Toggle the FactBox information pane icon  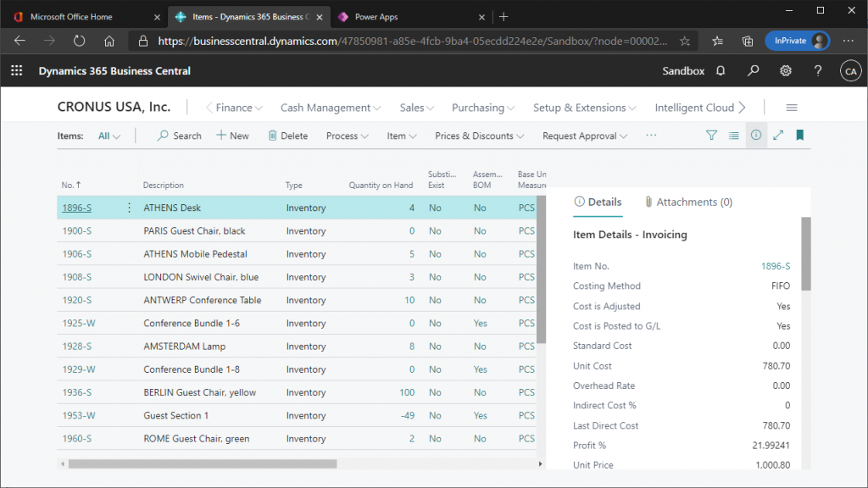[756, 136]
